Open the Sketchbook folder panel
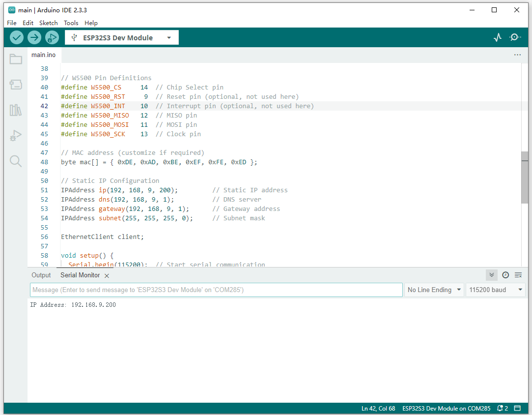532x415 pixels. tap(16, 59)
